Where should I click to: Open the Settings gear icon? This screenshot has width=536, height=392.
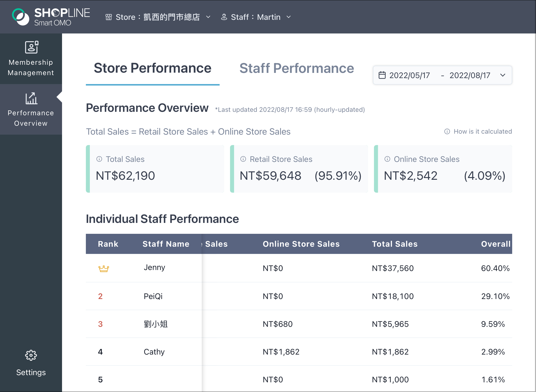(31, 355)
